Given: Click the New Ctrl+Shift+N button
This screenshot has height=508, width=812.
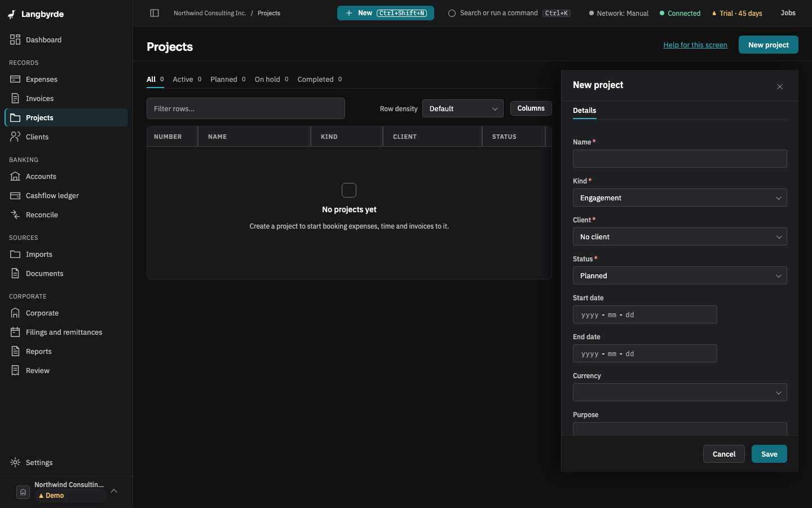Looking at the screenshot, I should 386,13.
